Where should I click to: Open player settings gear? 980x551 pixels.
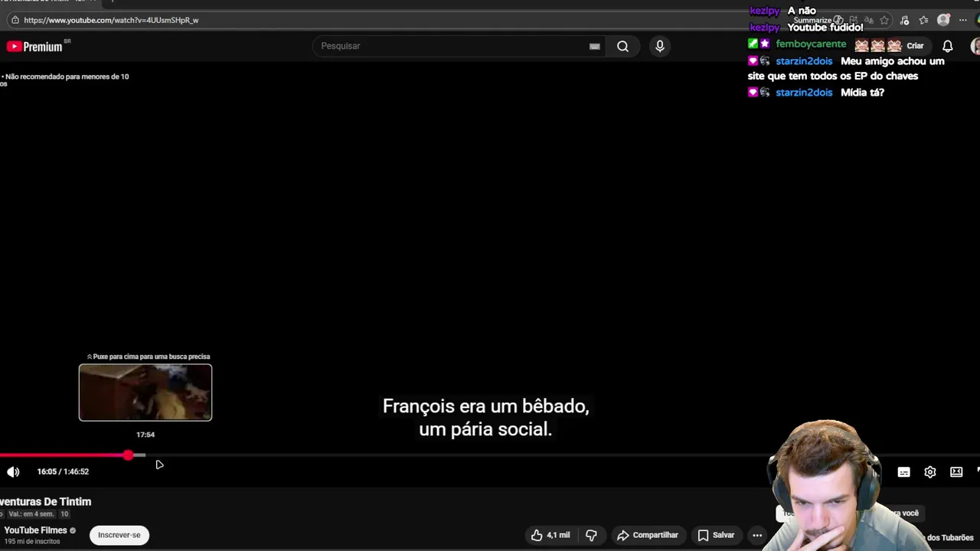click(x=929, y=472)
